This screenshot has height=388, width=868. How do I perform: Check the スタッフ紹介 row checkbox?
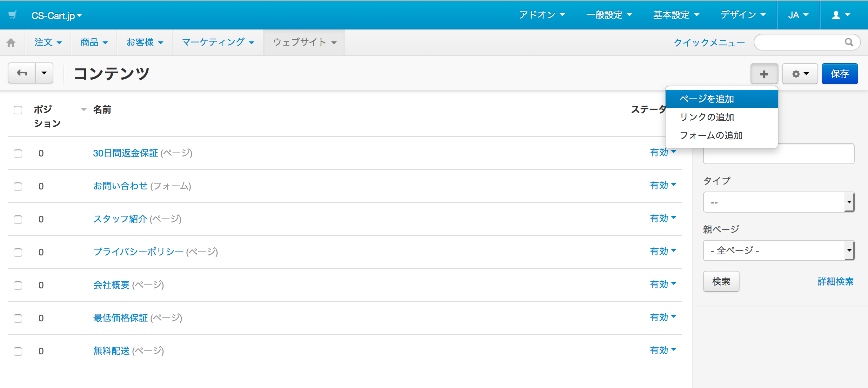[x=18, y=220]
